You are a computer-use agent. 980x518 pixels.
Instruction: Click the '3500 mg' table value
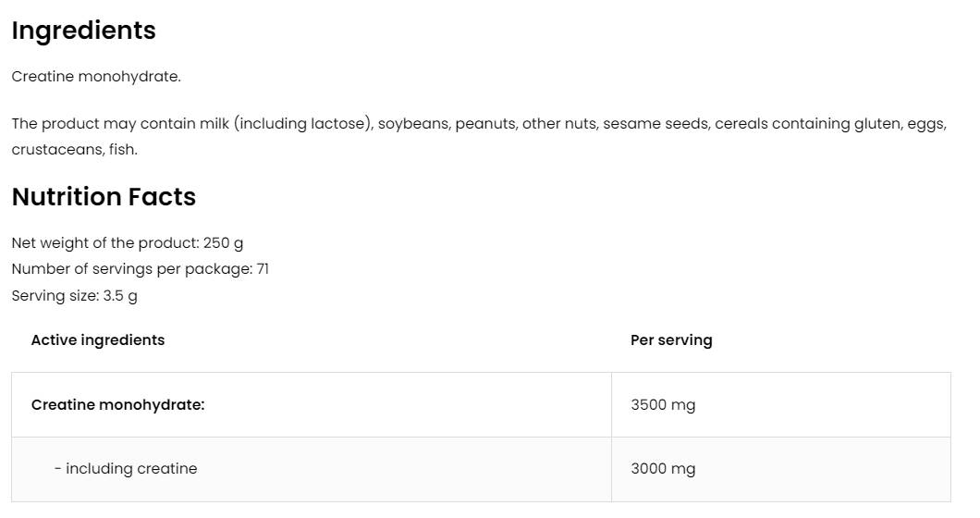pyautogui.click(x=663, y=405)
